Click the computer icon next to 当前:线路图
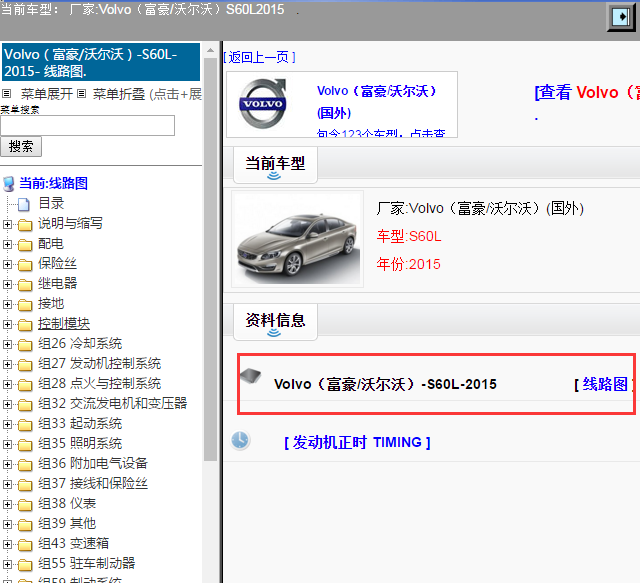640x583 pixels. click(x=9, y=184)
